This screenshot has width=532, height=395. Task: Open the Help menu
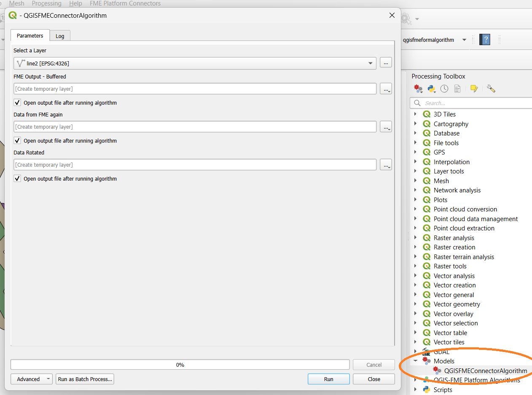75,3
